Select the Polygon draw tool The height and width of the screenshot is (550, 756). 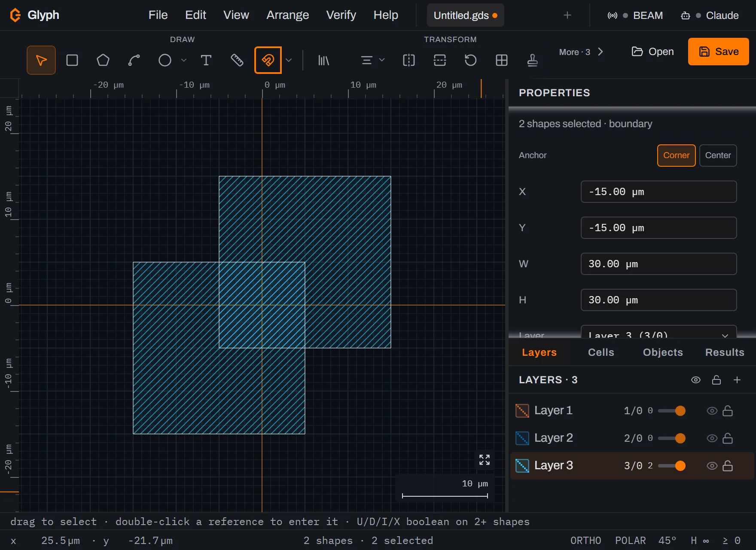(x=103, y=60)
